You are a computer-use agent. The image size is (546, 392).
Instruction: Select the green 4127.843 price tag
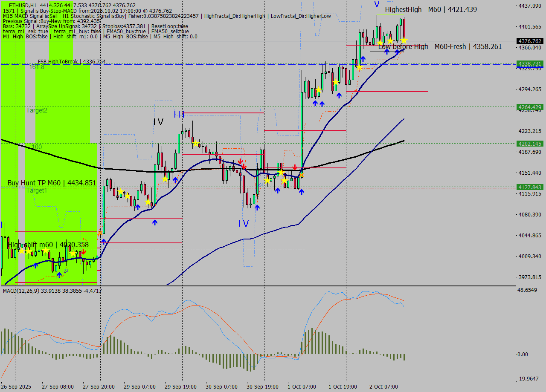pyautogui.click(x=529, y=187)
